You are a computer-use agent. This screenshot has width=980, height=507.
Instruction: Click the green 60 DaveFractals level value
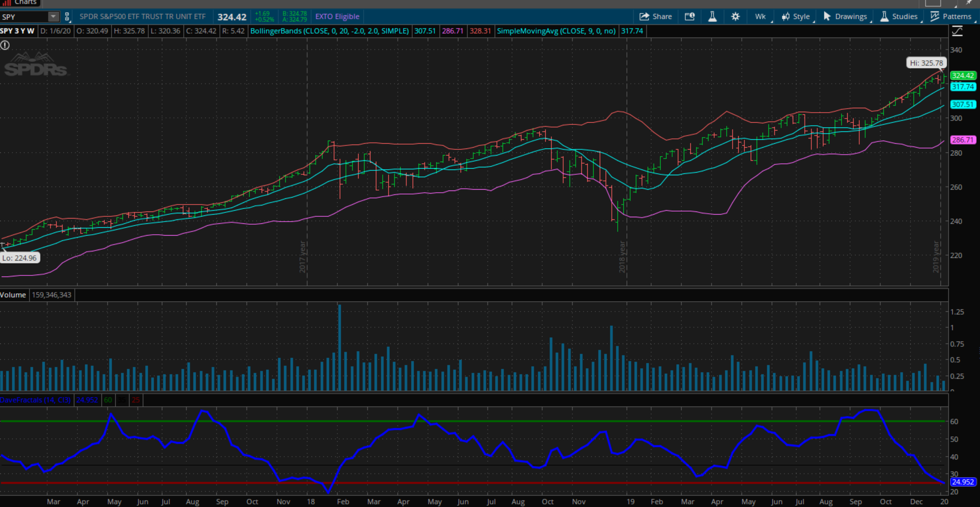pos(108,400)
